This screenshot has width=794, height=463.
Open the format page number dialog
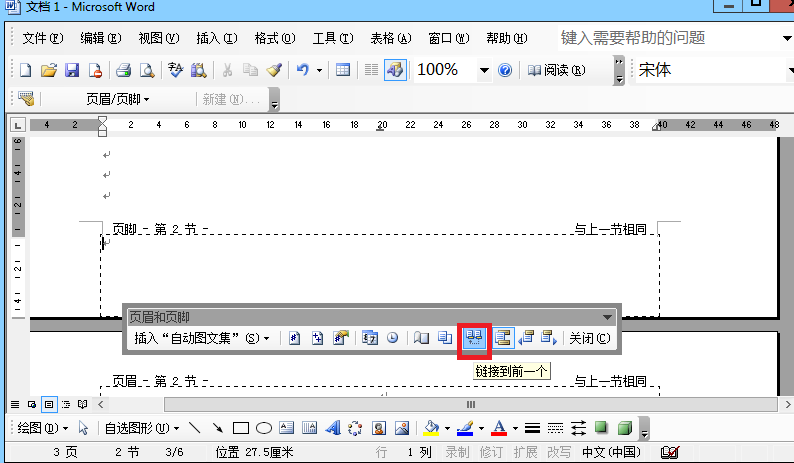[341, 338]
